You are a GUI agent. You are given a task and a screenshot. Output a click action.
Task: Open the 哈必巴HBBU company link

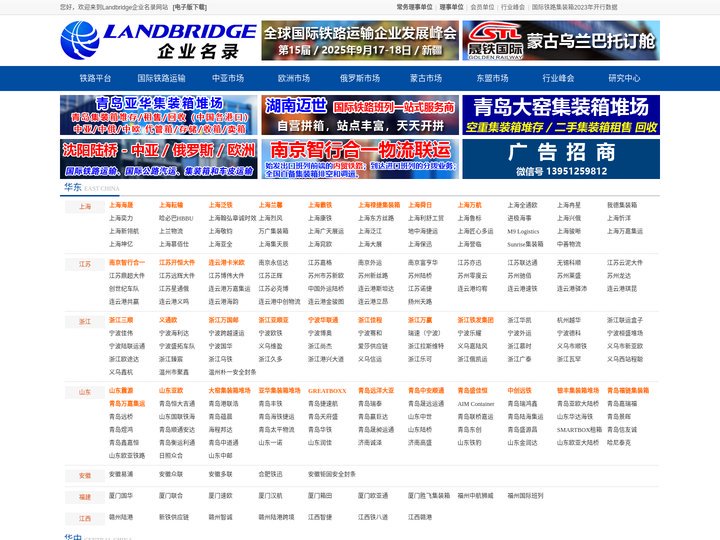pyautogui.click(x=176, y=218)
